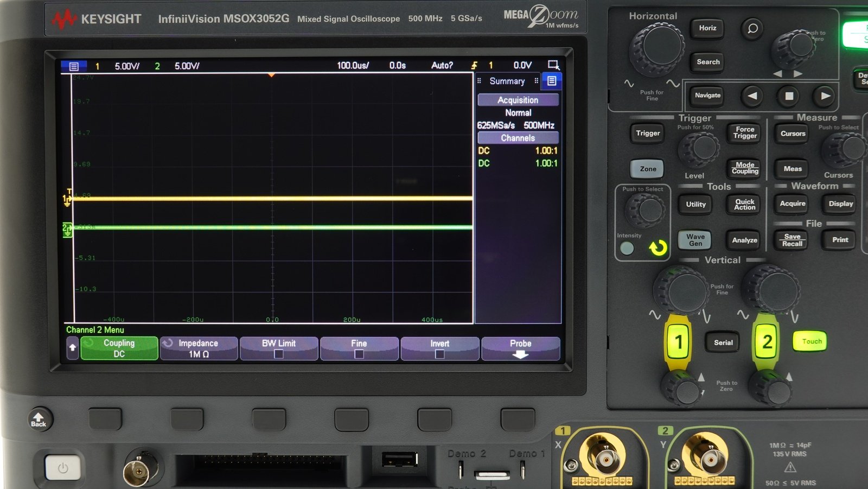Click the horizontal scale knob

coord(656,50)
